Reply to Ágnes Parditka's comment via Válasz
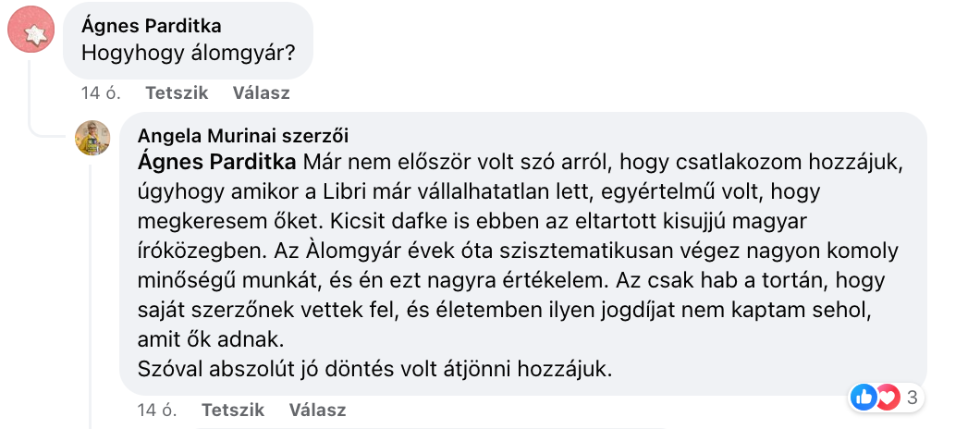This screenshot has height=429, width=980. (x=261, y=92)
